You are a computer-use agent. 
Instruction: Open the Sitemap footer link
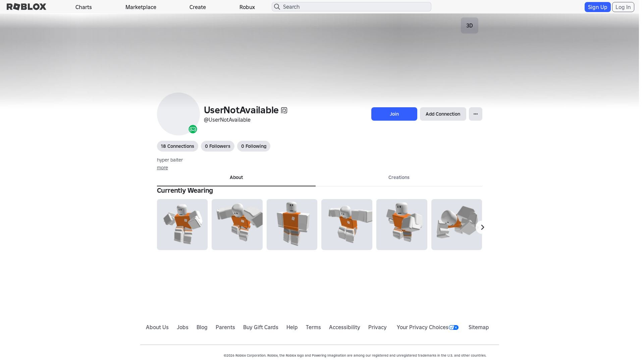479,327
